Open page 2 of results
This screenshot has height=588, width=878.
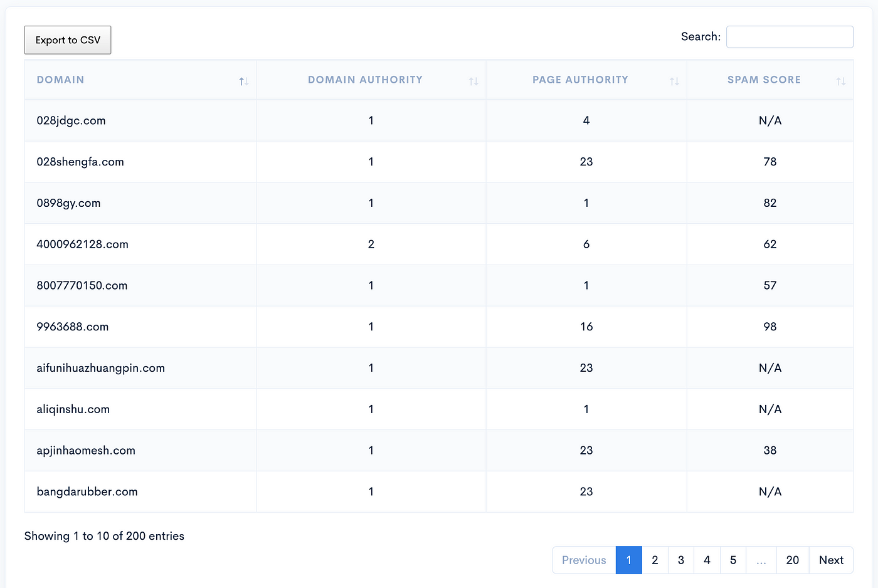point(655,560)
